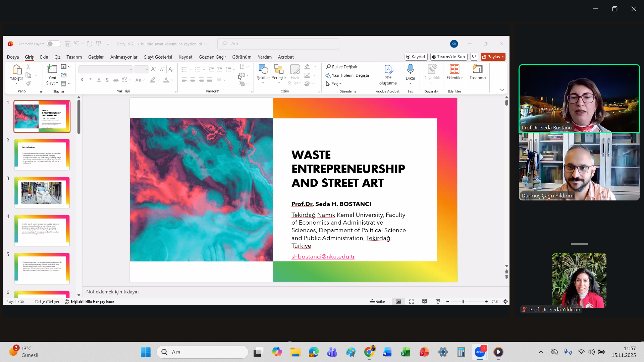The image size is (644, 362).
Task: Open the Slayt Gösterisi tab
Action: pos(158,57)
